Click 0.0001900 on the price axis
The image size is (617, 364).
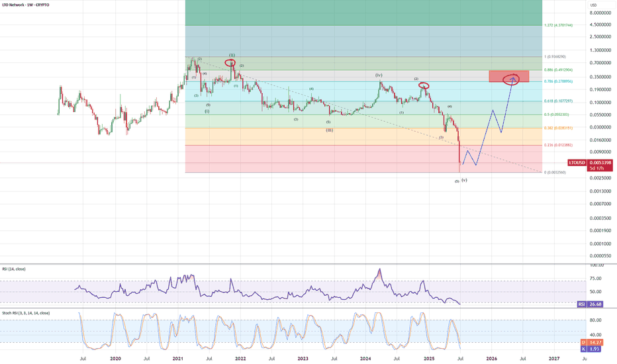click(x=600, y=230)
